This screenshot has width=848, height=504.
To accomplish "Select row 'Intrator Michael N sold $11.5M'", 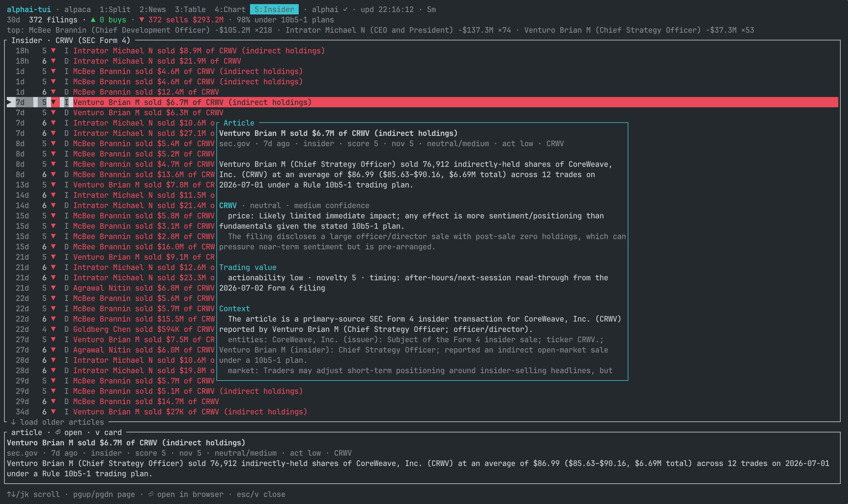I will point(111,195).
